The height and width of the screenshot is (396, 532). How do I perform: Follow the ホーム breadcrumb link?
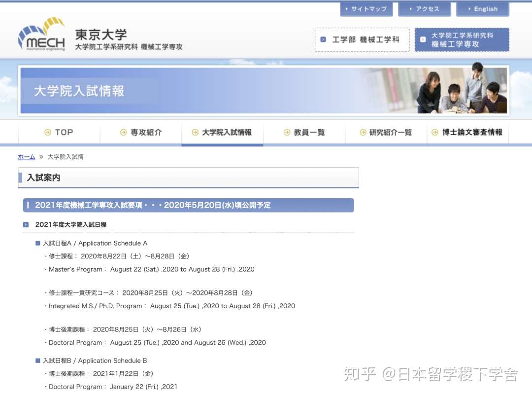coord(27,157)
